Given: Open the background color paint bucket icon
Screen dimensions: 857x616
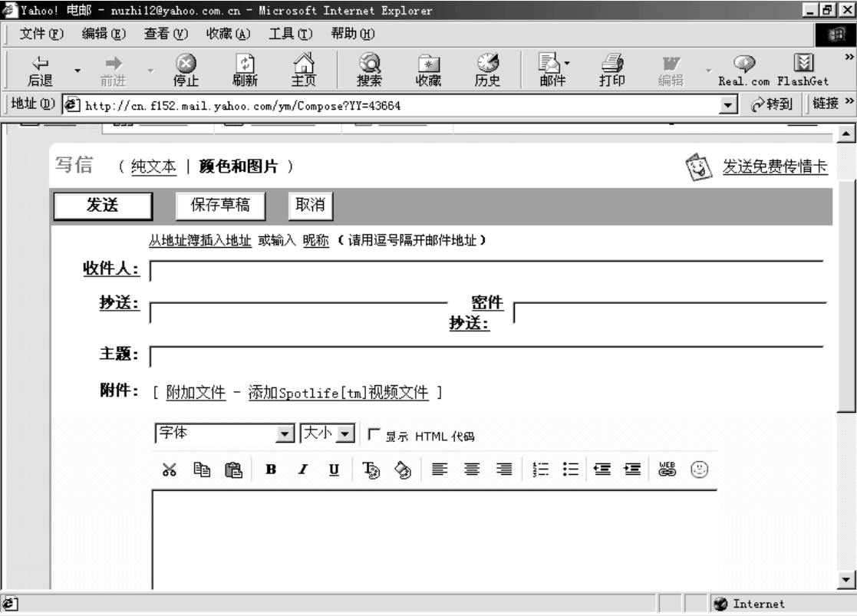Looking at the screenshot, I should pos(403,469).
